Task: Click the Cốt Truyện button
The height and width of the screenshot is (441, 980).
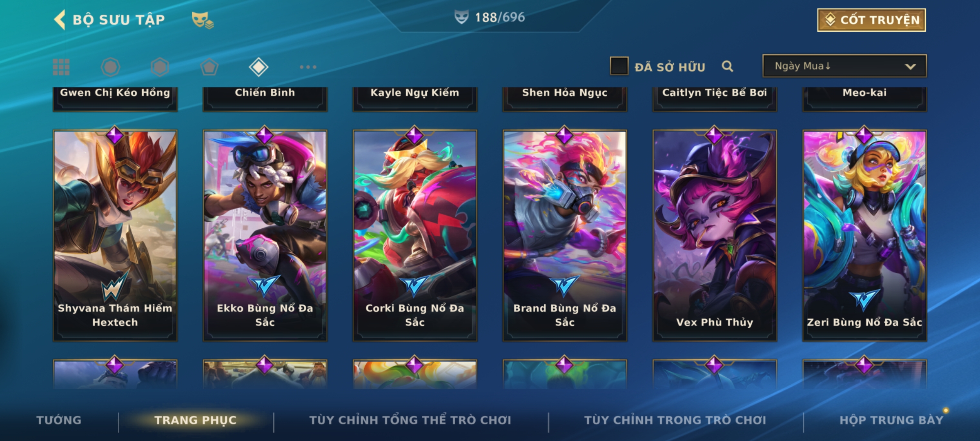Action: point(871,20)
